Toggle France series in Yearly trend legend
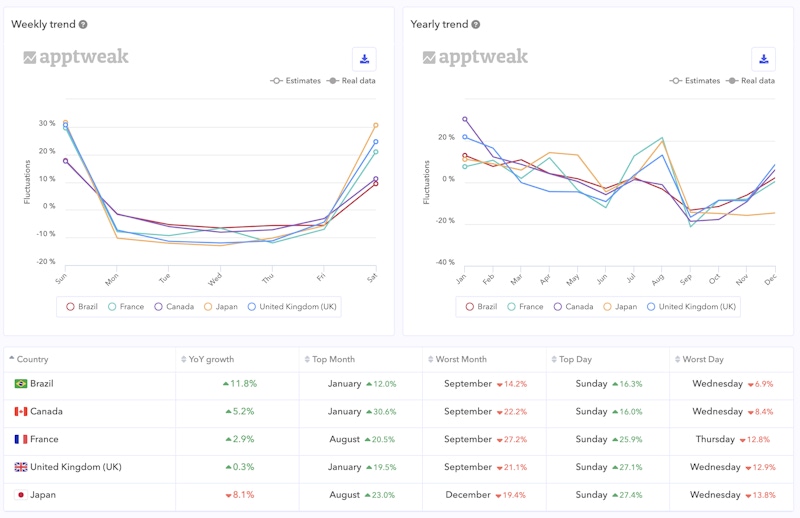 click(x=525, y=307)
